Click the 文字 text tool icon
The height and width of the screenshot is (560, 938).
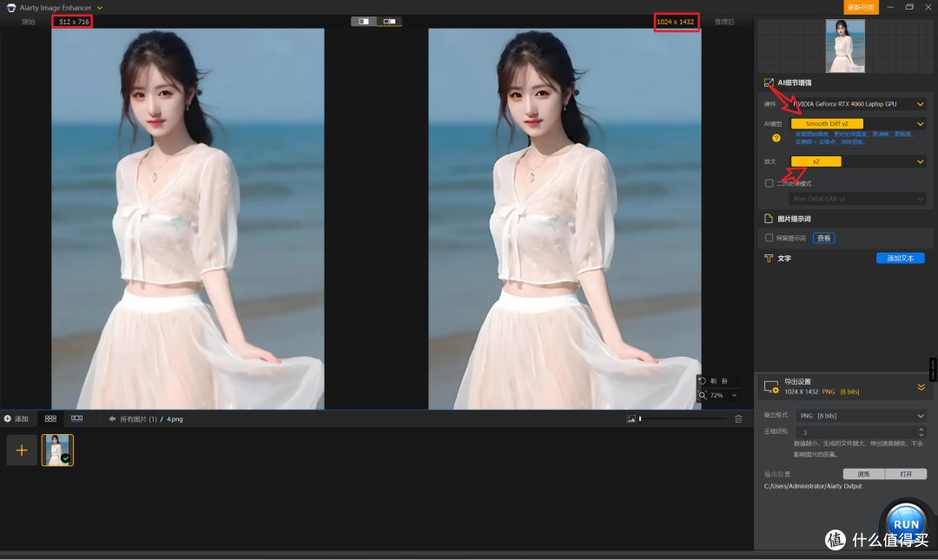(769, 259)
